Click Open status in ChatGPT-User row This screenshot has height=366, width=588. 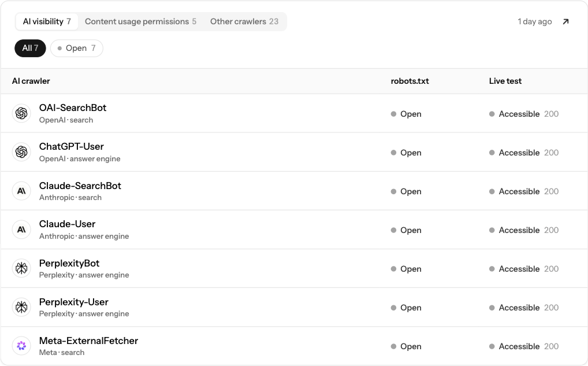tap(406, 153)
